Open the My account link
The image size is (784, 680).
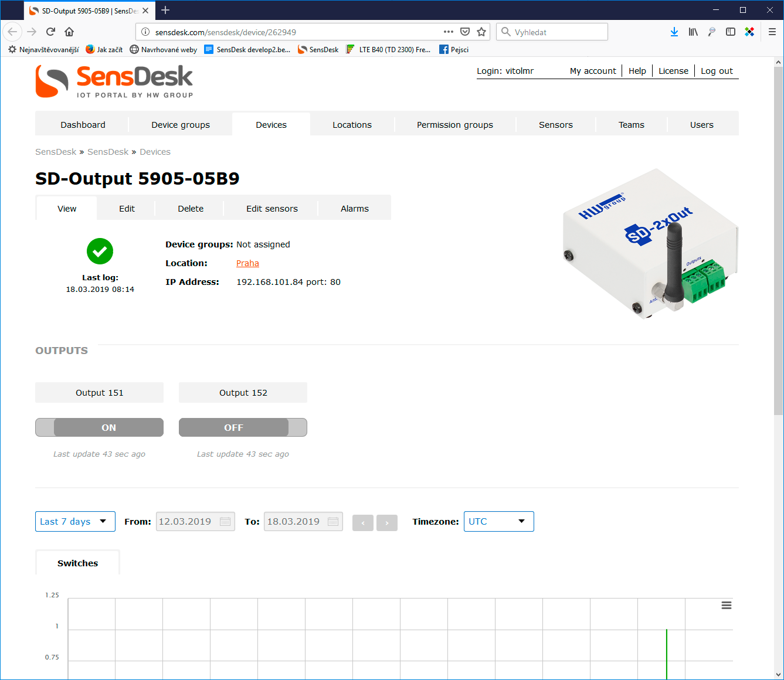click(x=593, y=71)
